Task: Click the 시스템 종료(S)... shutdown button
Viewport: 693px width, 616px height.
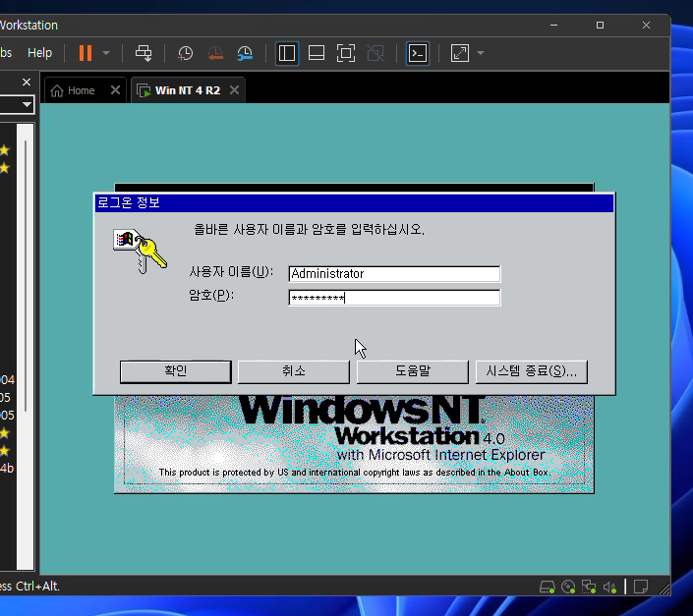Action: (x=531, y=371)
